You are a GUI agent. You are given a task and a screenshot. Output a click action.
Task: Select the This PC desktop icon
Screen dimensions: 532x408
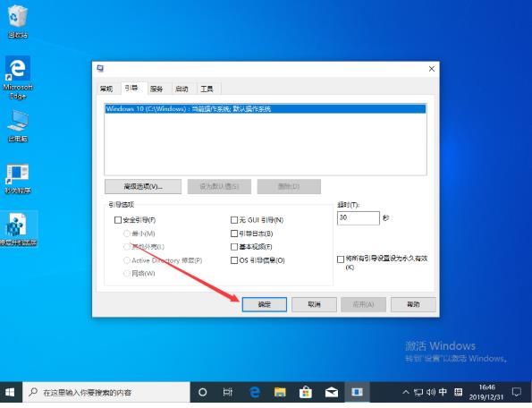click(x=18, y=126)
